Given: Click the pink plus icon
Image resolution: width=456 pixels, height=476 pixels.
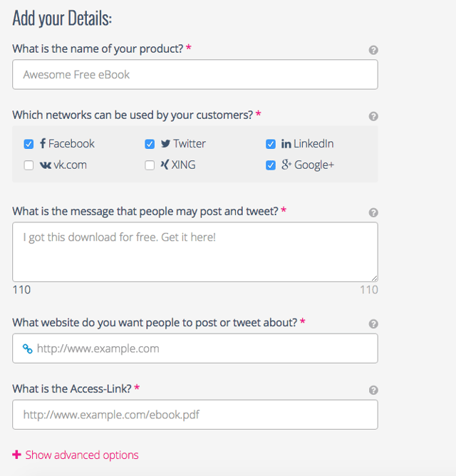Looking at the screenshot, I should [16, 455].
